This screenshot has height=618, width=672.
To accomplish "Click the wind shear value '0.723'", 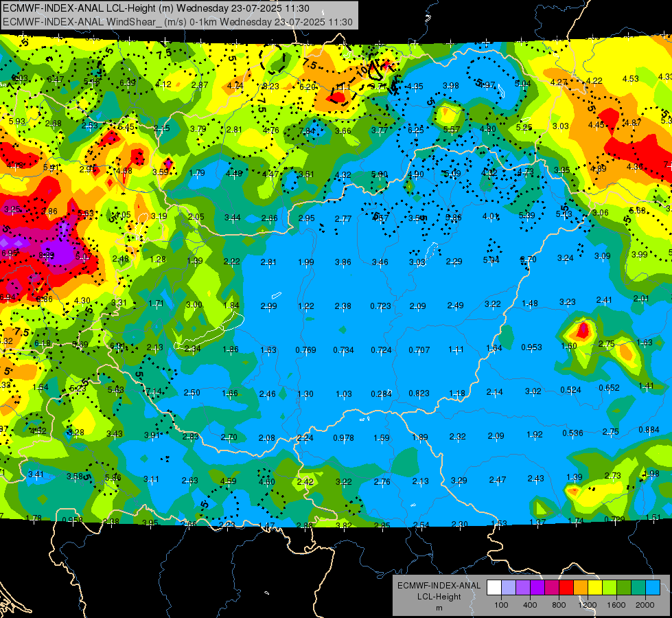I will tap(380, 306).
